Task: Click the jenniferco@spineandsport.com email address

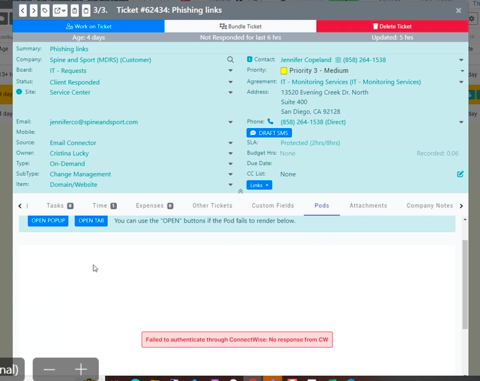Action: (94, 122)
